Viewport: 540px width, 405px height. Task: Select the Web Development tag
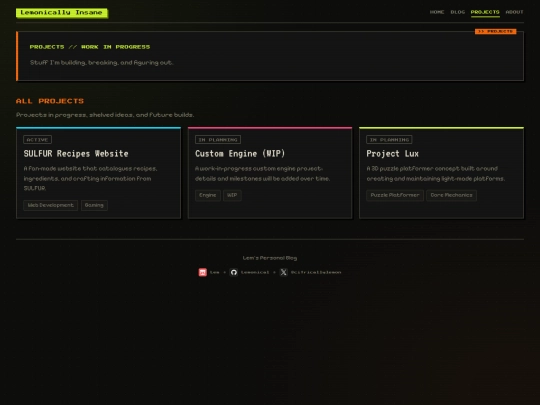(51, 205)
